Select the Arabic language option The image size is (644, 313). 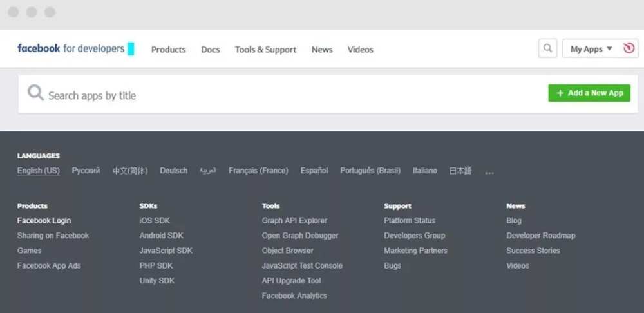click(208, 171)
